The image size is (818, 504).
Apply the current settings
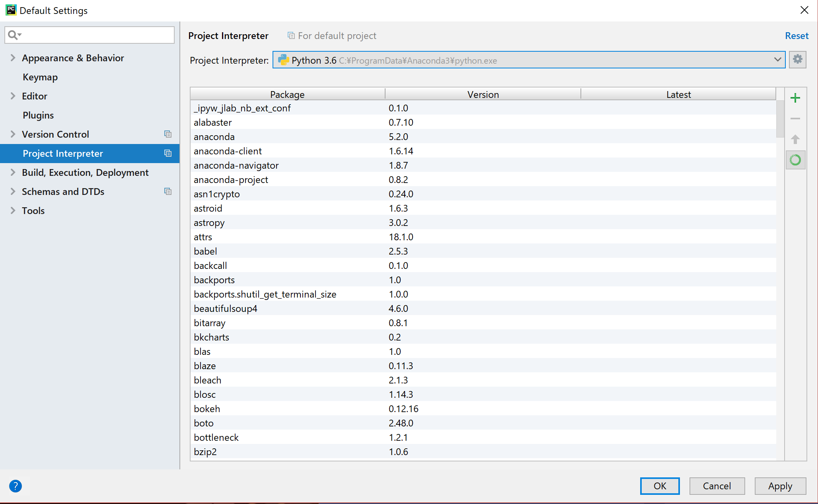(780, 486)
